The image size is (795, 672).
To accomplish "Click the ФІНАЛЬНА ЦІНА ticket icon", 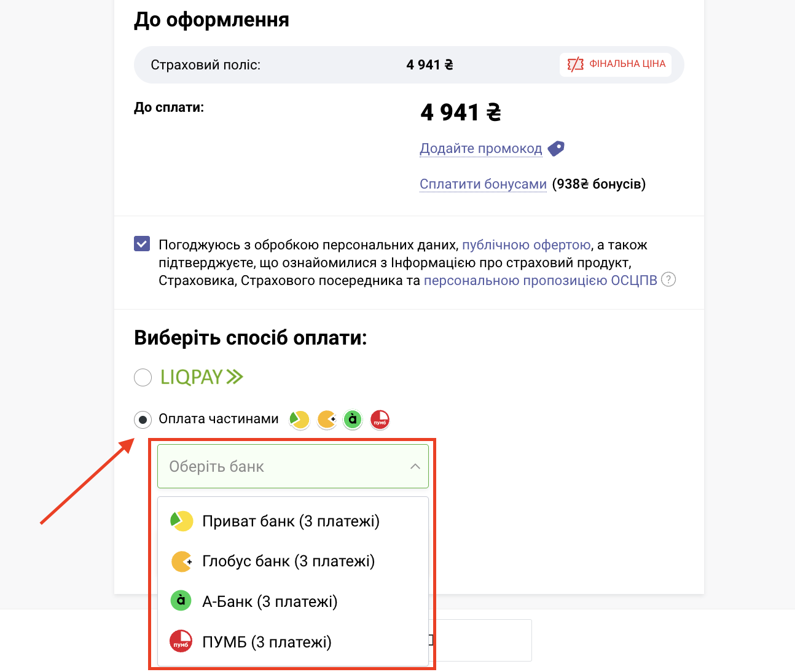I will (576, 64).
